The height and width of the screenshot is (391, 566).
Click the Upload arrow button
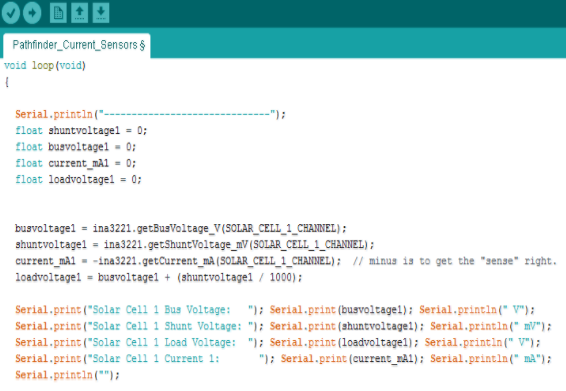click(32, 13)
